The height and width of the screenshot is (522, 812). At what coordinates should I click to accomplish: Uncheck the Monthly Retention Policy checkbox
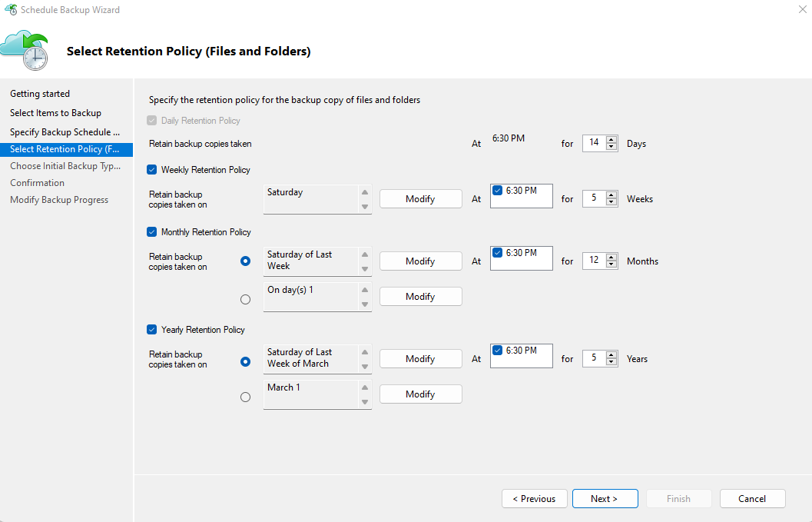tap(152, 231)
